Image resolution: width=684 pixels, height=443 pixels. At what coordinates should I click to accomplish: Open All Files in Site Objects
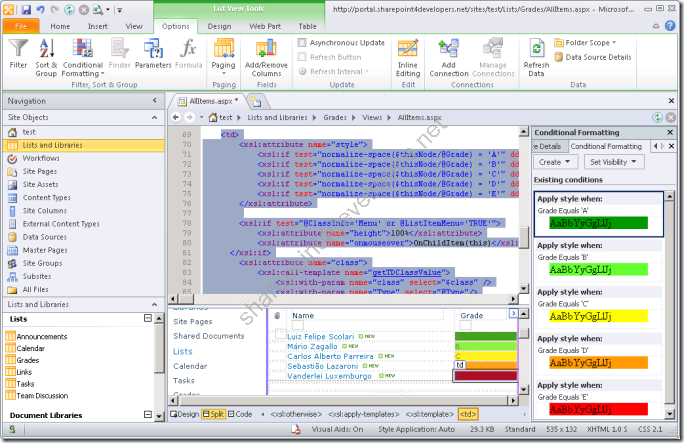coord(35,290)
